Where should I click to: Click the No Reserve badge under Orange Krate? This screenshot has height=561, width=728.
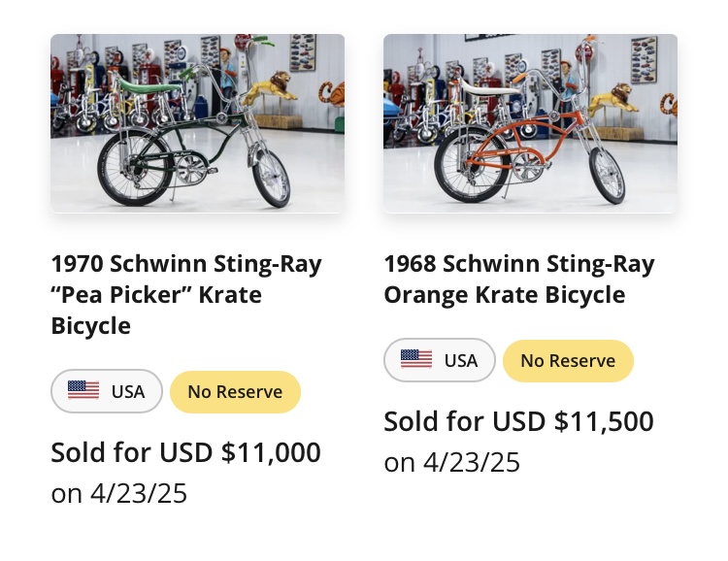pos(568,361)
